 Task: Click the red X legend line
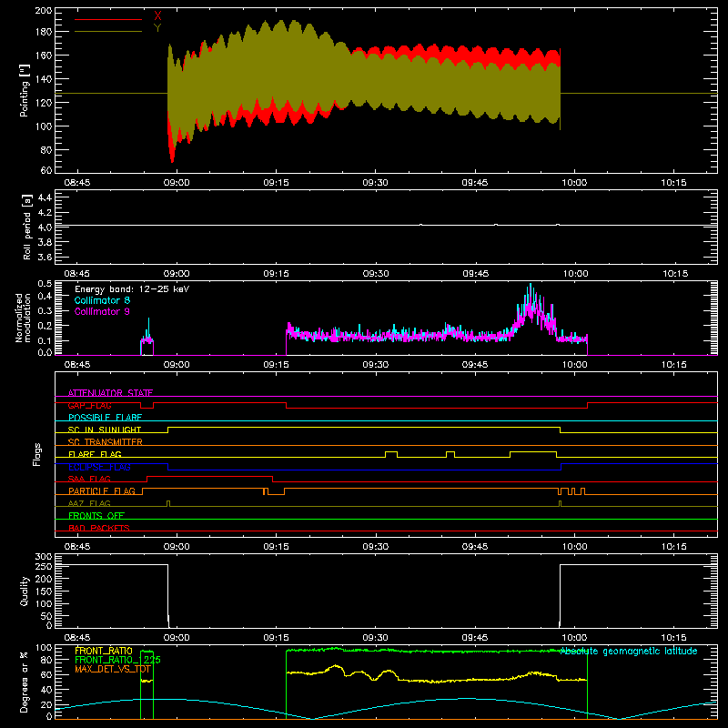coord(108,19)
